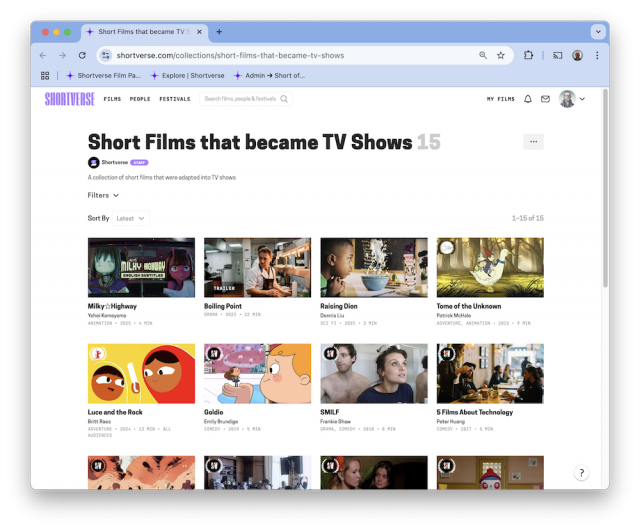
Task: Click the search magnifier icon in Shortverse header
Action: pyautogui.click(x=284, y=99)
